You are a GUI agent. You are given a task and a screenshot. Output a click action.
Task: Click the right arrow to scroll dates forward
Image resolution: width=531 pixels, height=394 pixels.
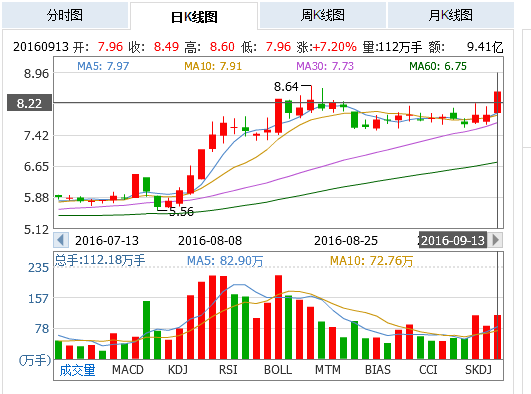pos(495,240)
